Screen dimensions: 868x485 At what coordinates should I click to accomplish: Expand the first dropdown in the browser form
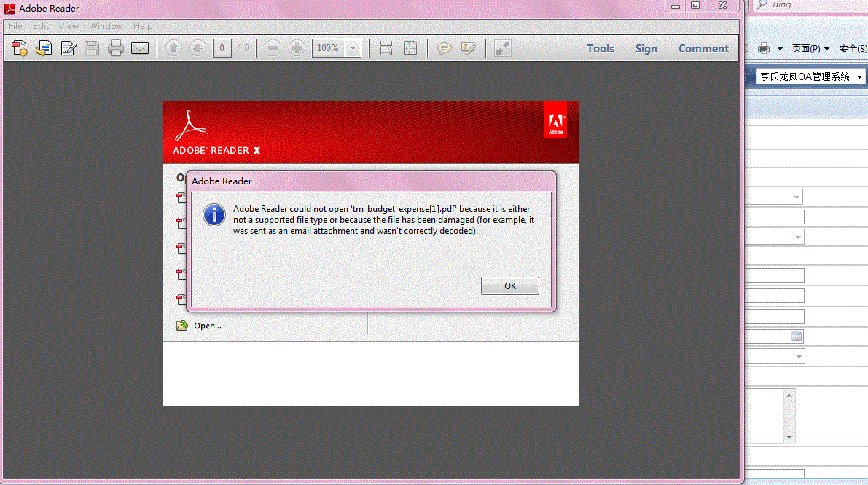797,197
